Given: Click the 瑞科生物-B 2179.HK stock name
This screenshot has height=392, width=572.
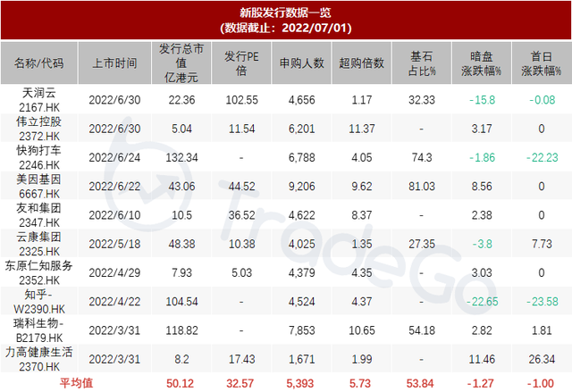Looking at the screenshot, I should pos(39,330).
